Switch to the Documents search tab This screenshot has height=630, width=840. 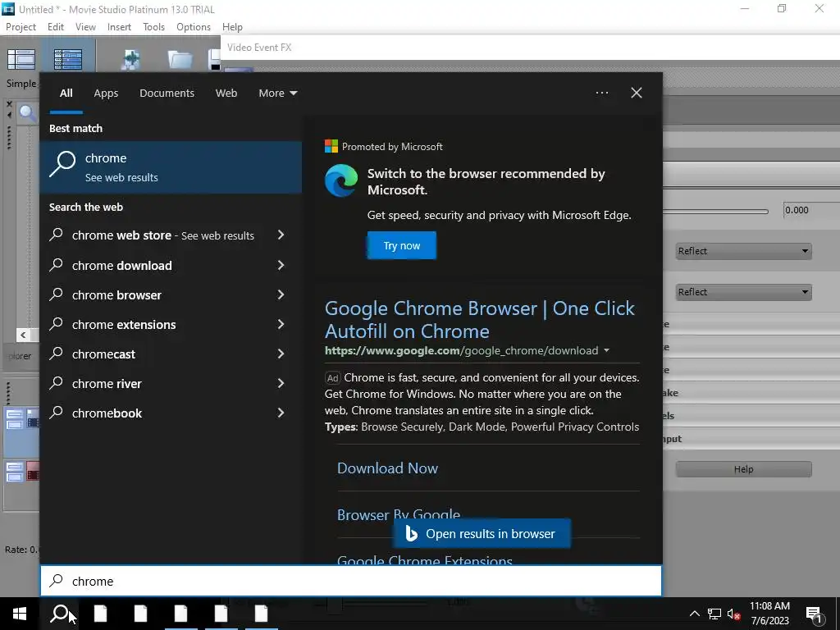pyautogui.click(x=167, y=93)
